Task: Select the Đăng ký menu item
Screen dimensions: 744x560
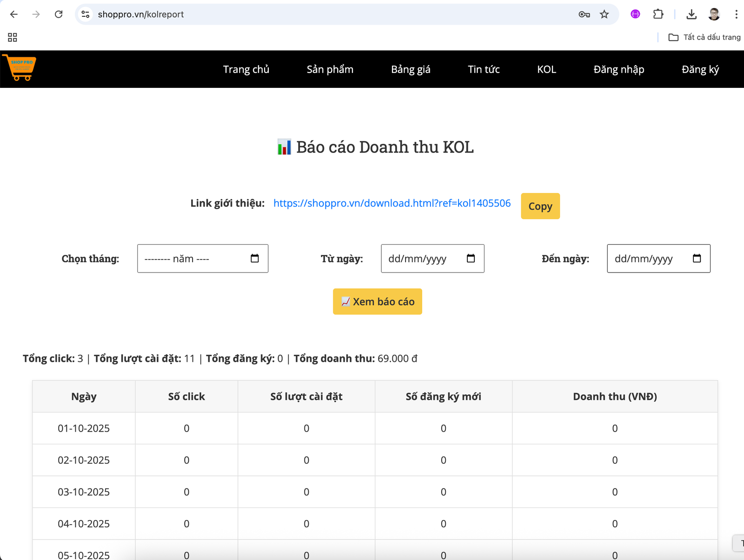Action: pos(700,69)
